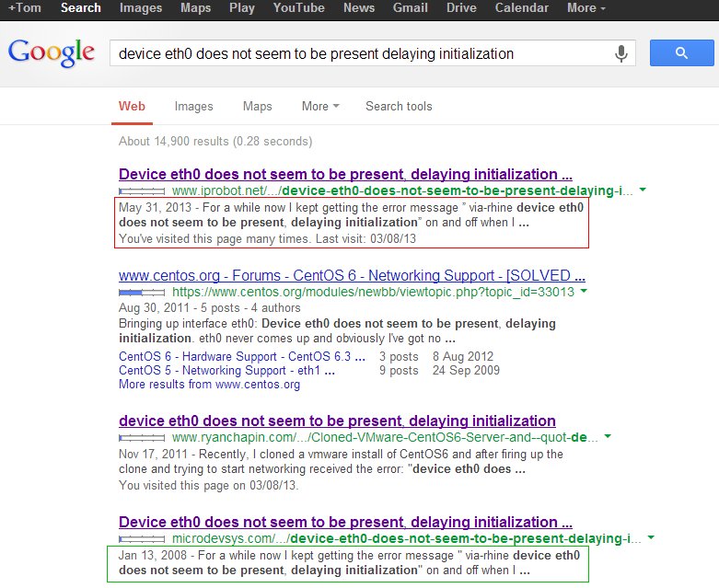The height and width of the screenshot is (588, 719).
Task: Click the PageRank bar beside microdevsys.com URL
Action: coord(142,539)
